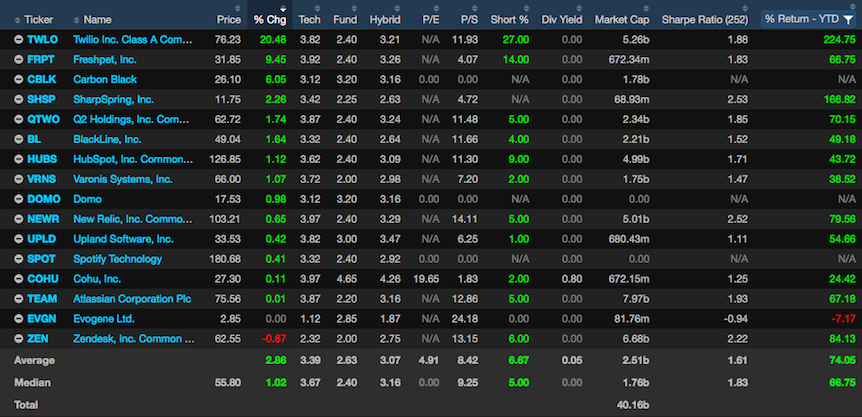
Task: Click the 40.16b total market cap
Action: click(633, 405)
